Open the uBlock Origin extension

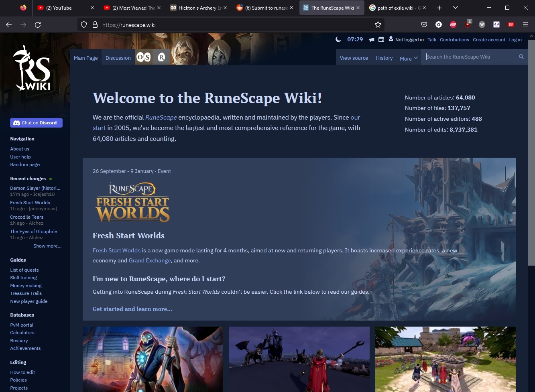click(x=468, y=24)
